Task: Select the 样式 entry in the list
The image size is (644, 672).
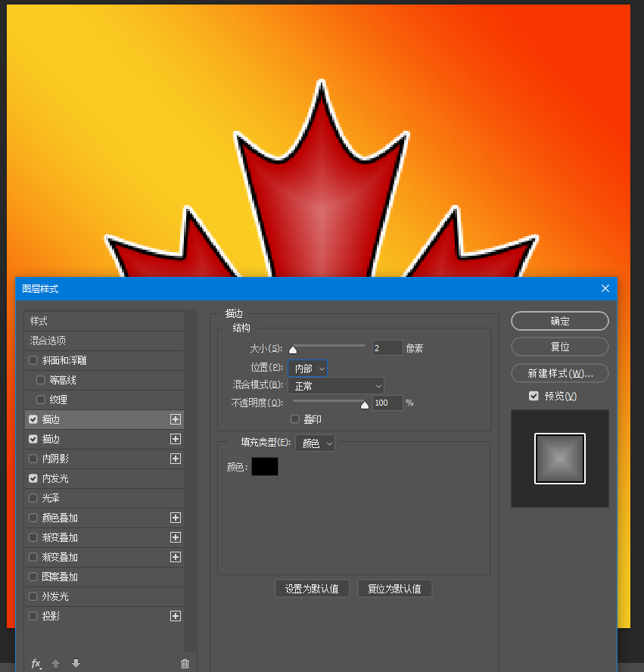Action: [x=104, y=321]
